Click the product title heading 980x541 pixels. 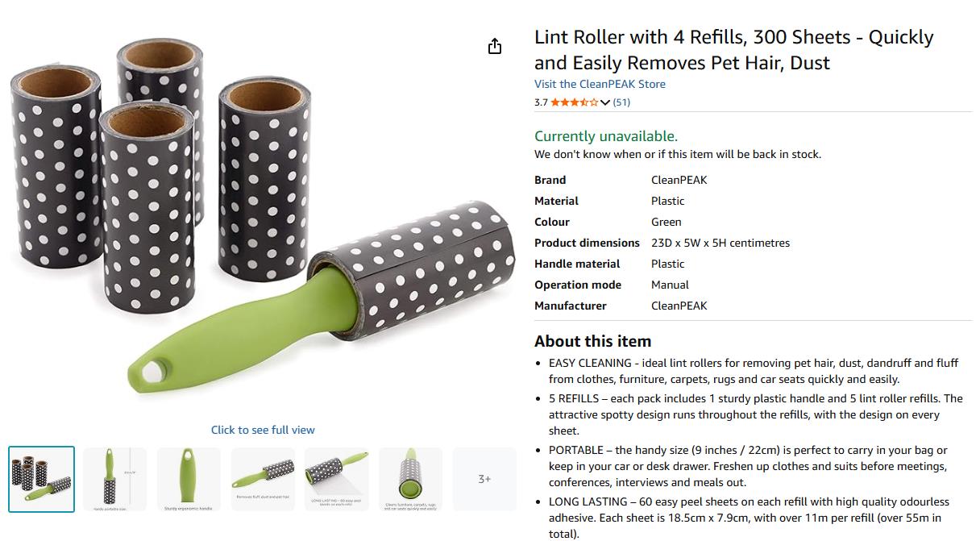point(733,50)
